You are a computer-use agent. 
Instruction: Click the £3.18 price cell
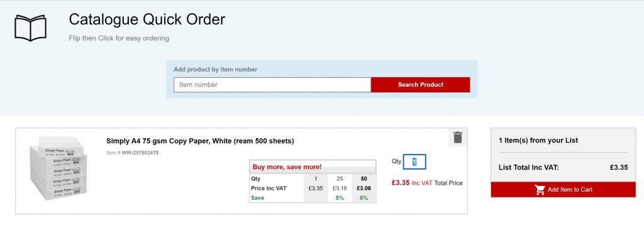pyautogui.click(x=340, y=189)
